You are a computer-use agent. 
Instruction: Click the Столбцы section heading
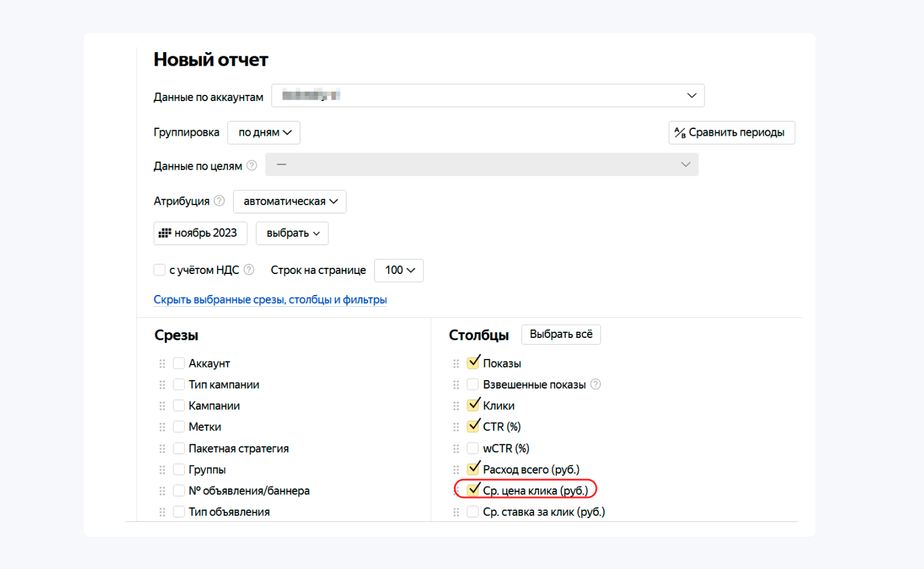click(479, 335)
